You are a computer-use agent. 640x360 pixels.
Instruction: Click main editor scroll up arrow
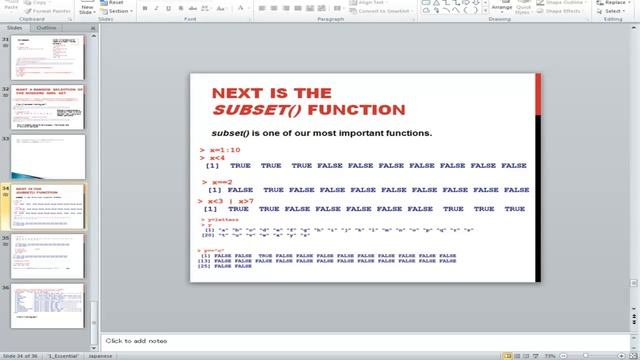(634, 28)
